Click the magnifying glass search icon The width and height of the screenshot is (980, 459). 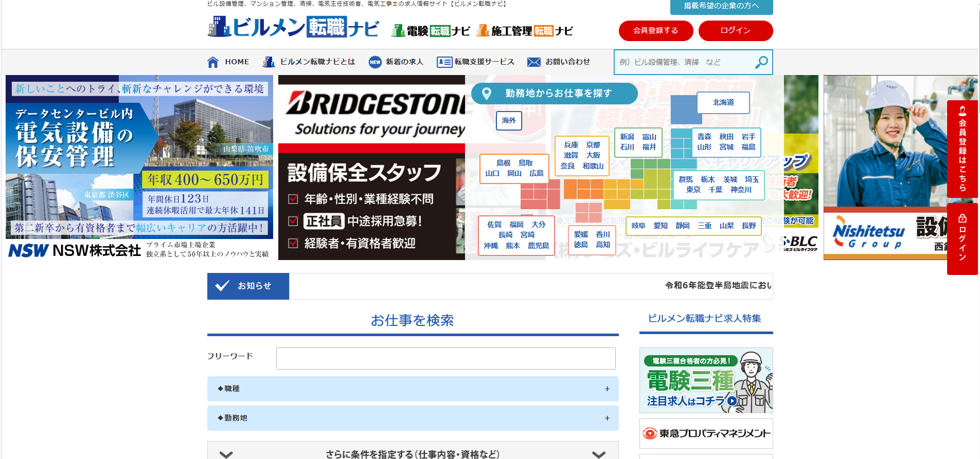761,62
